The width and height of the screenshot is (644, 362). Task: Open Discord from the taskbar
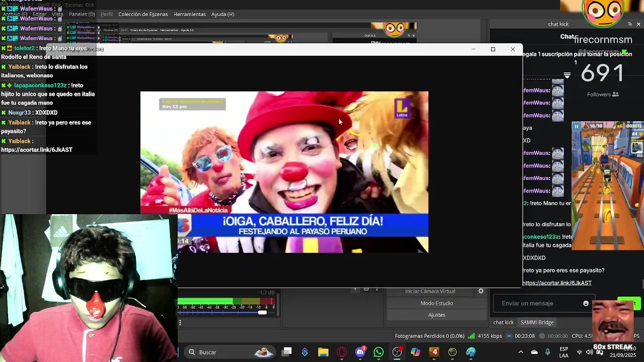pos(360,352)
